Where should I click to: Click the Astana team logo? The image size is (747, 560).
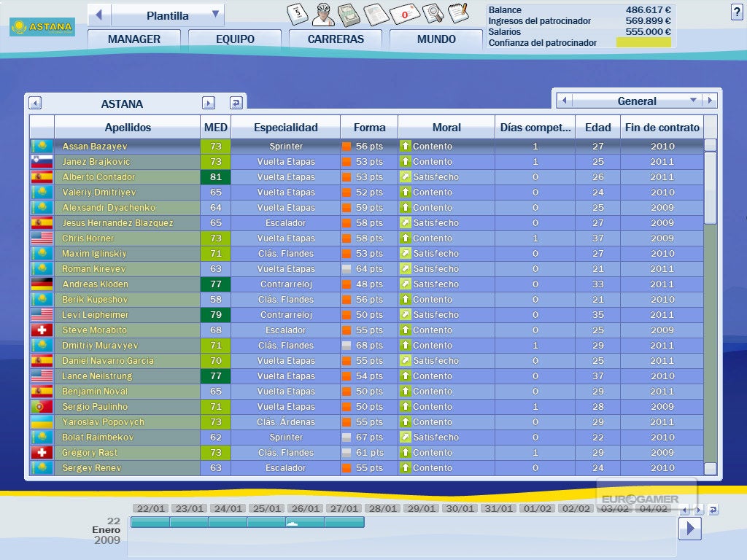pyautogui.click(x=42, y=27)
